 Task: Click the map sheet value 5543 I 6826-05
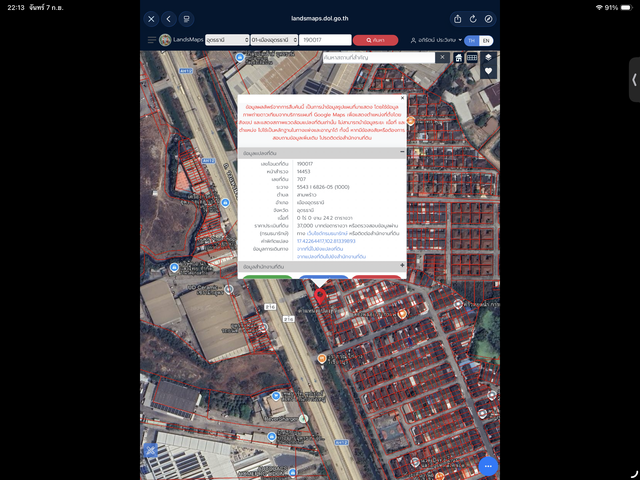[323, 187]
